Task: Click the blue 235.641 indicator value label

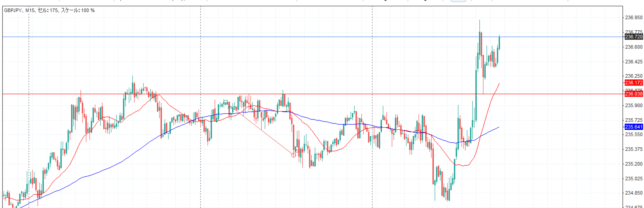Action: 633,127
